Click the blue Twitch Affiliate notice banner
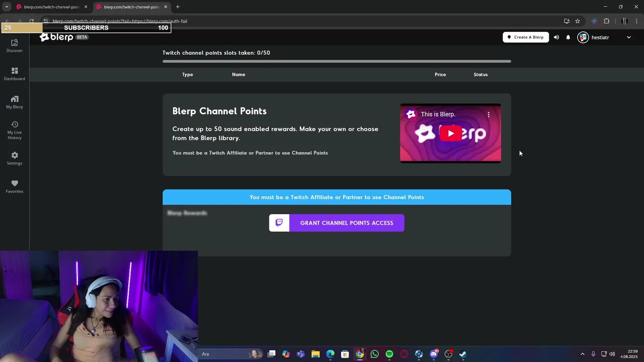The width and height of the screenshot is (644, 362). (337, 197)
